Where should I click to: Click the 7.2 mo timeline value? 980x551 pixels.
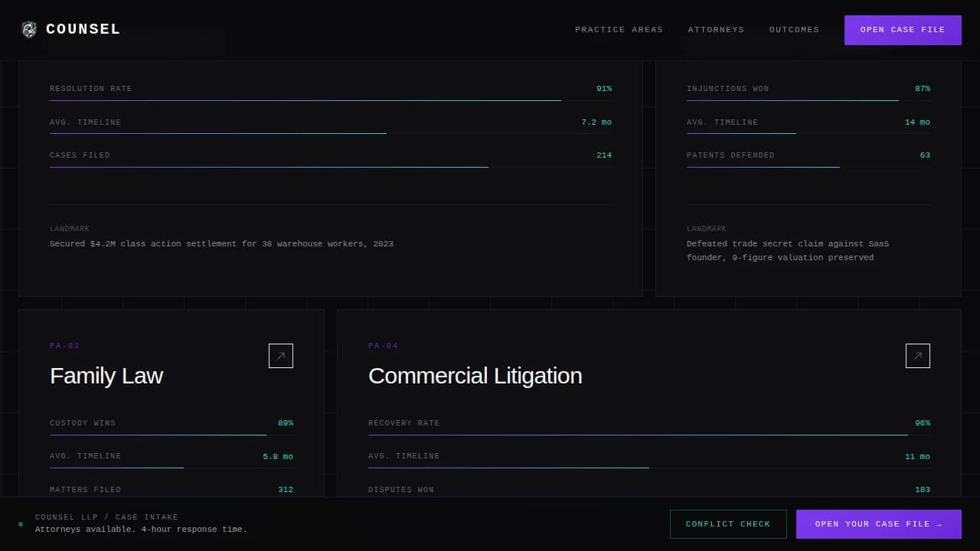pos(596,122)
